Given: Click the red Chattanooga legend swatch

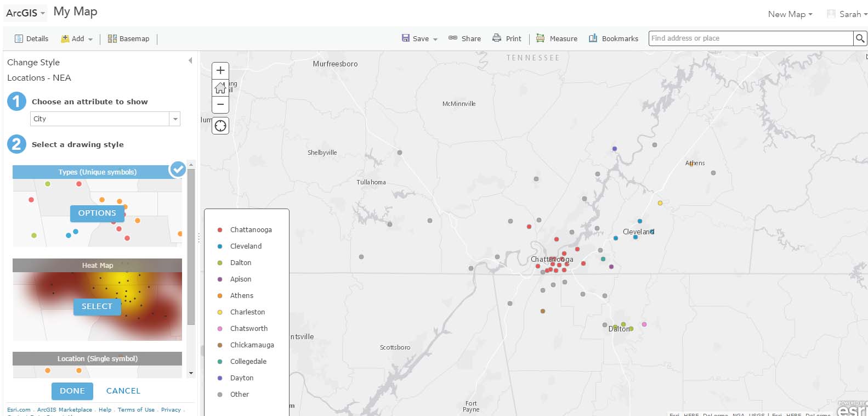Looking at the screenshot, I should [220, 230].
